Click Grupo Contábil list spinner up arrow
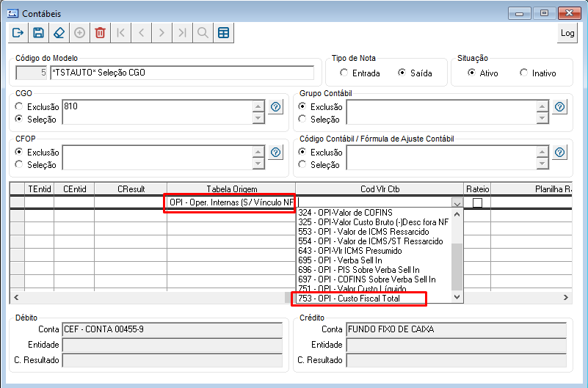Screen dimensions: 588x388 542,106
